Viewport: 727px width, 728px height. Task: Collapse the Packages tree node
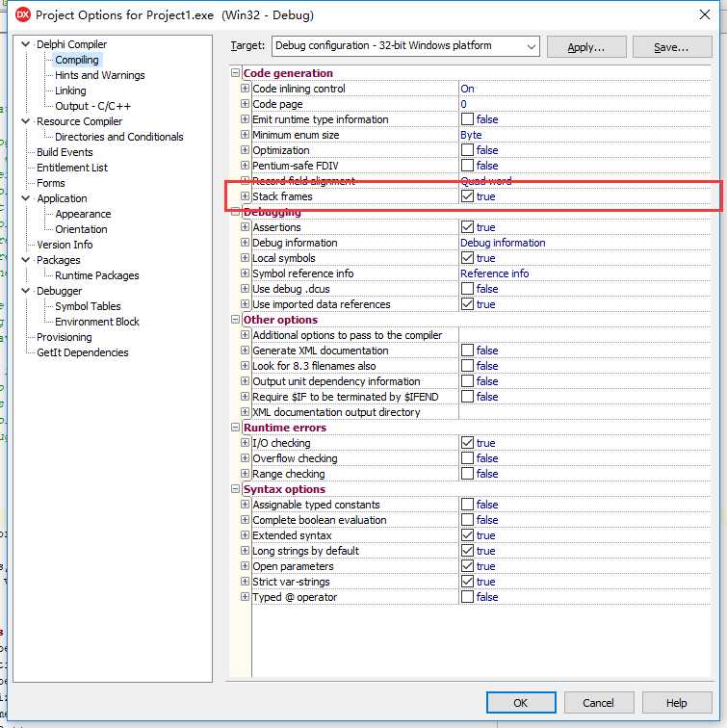pyautogui.click(x=26, y=260)
